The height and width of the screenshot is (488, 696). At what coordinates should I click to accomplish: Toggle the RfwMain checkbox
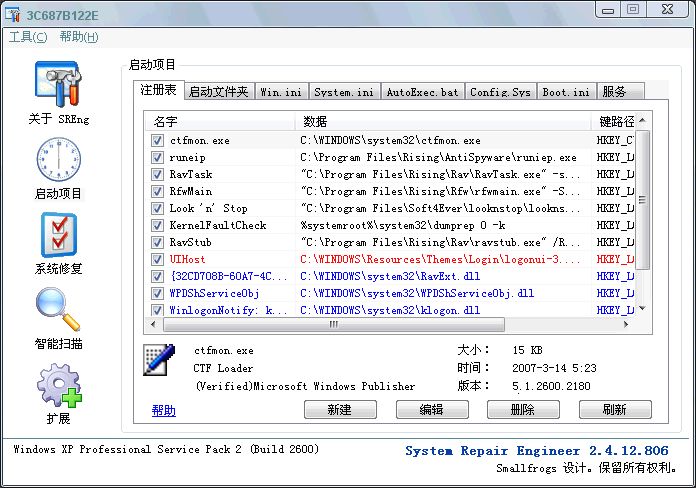coord(157,191)
